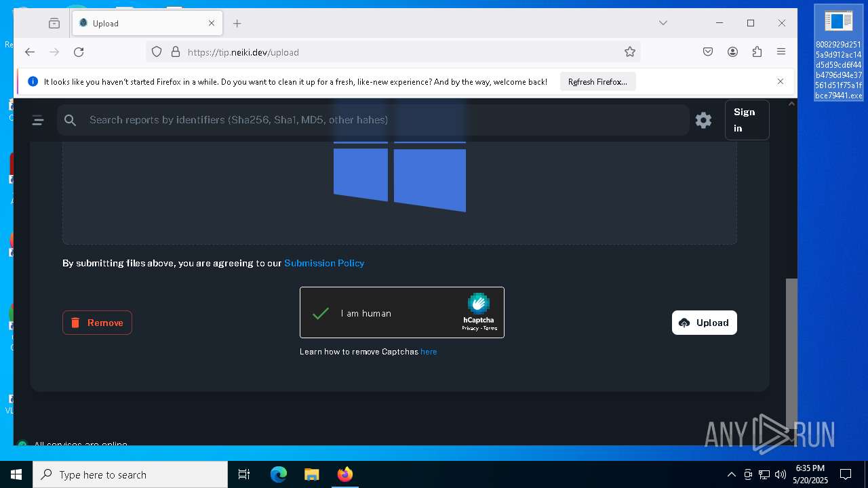
Task: Click the search magnifier icon
Action: click(x=70, y=120)
